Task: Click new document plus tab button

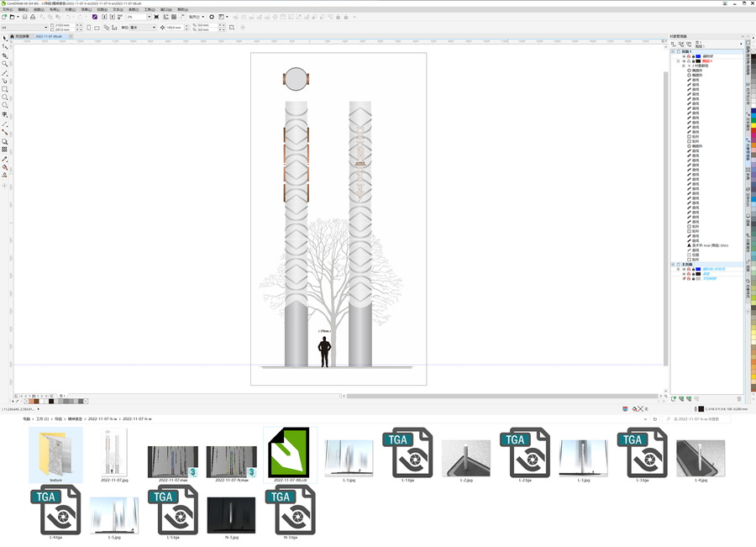Action: click(71, 36)
